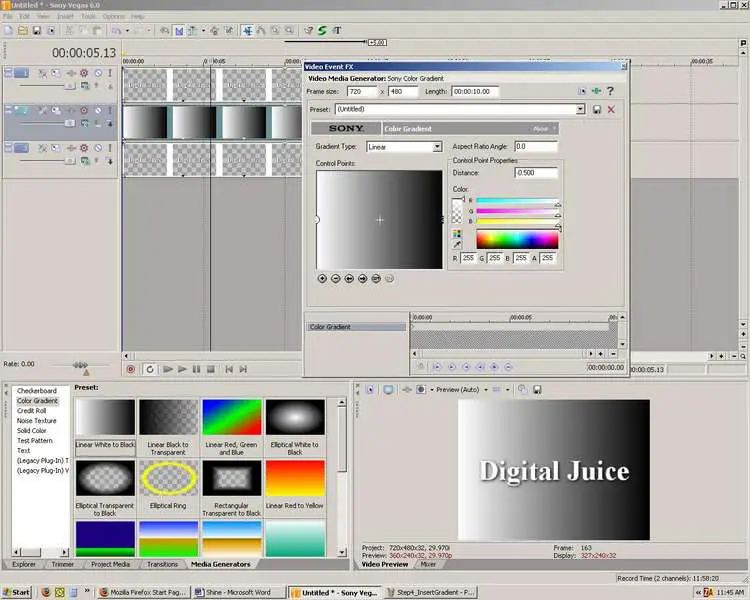Mute the third video track

click(x=98, y=148)
